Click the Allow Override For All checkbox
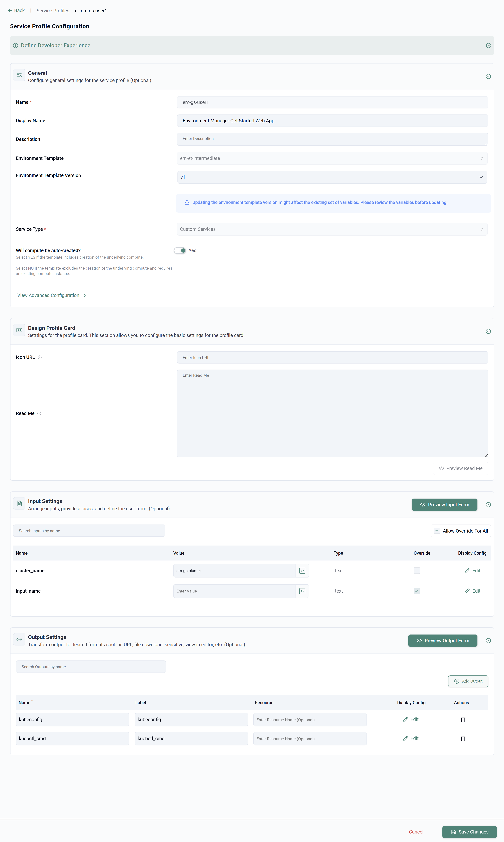Image resolution: width=504 pixels, height=842 pixels. [x=437, y=531]
